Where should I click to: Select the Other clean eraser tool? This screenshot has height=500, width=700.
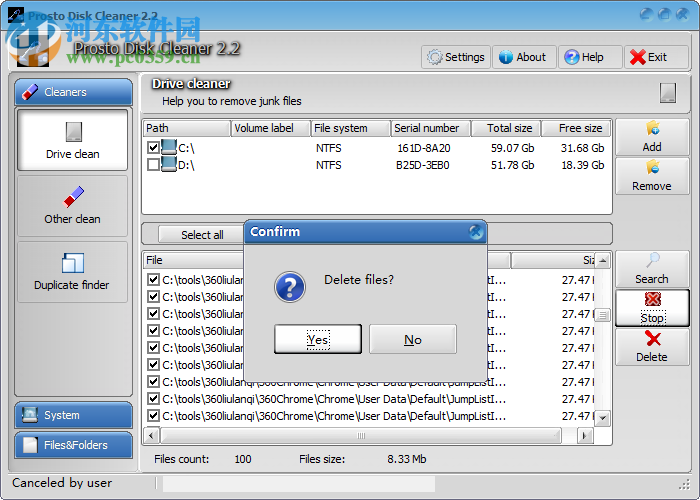(73, 206)
